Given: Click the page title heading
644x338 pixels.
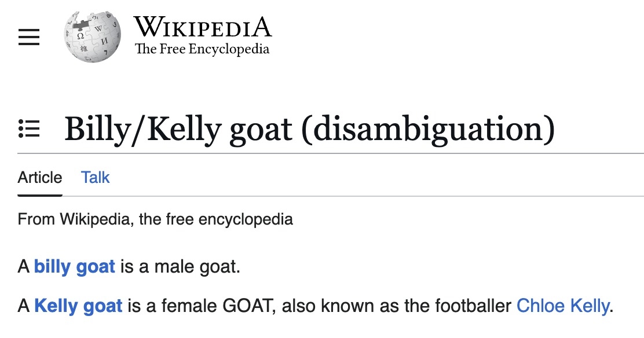Looking at the screenshot, I should point(309,128).
